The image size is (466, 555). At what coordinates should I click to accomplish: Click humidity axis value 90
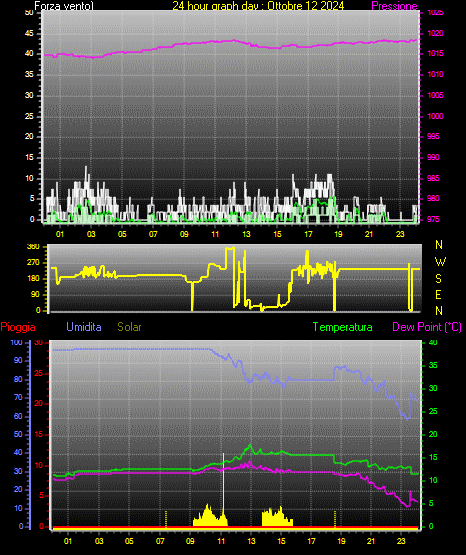(x=18, y=360)
